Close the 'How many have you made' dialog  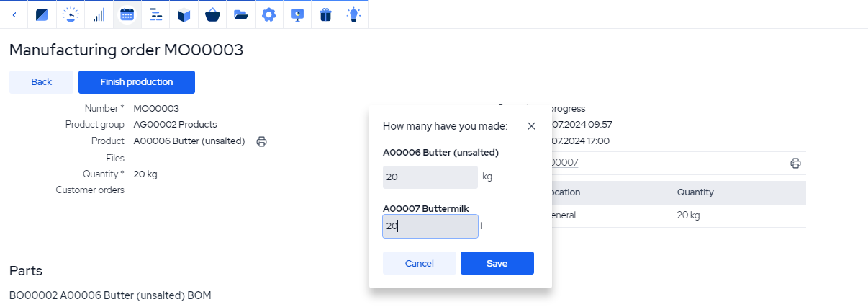[531, 126]
